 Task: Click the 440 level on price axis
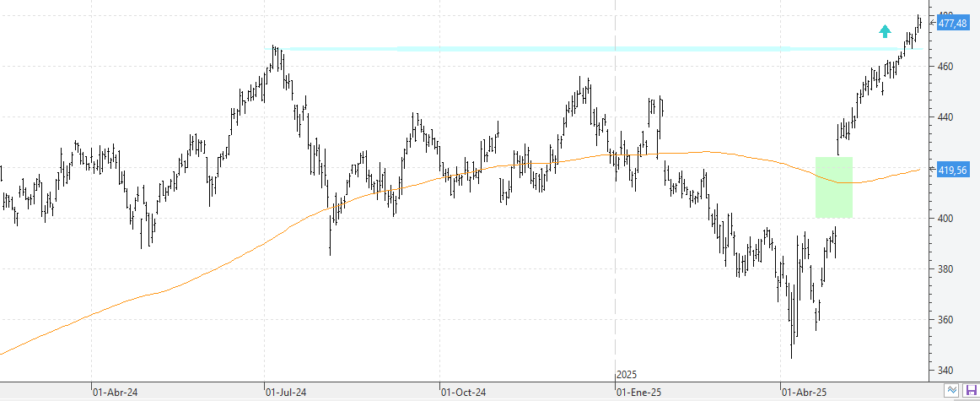point(945,117)
